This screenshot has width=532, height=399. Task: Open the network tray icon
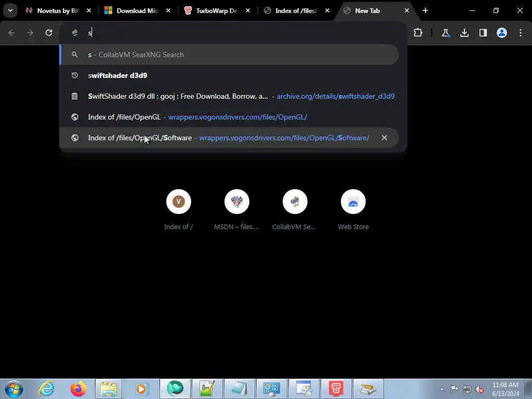[467, 390]
